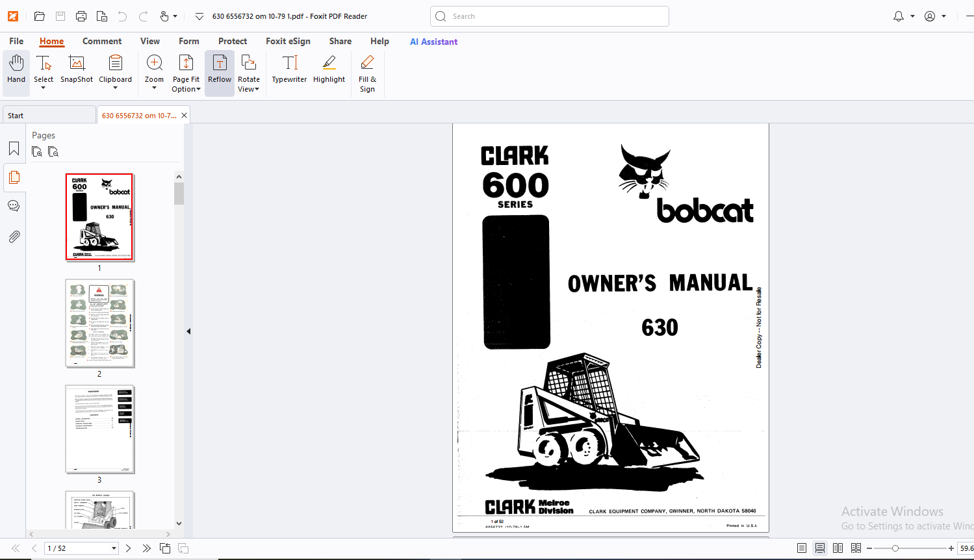This screenshot has height=560, width=974.
Task: Choose the Select text tool
Action: click(44, 69)
